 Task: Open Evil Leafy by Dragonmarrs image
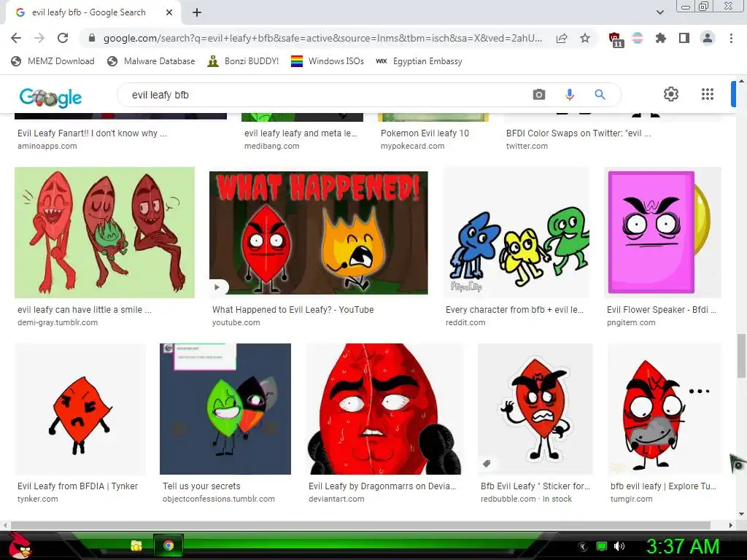pyautogui.click(x=384, y=409)
